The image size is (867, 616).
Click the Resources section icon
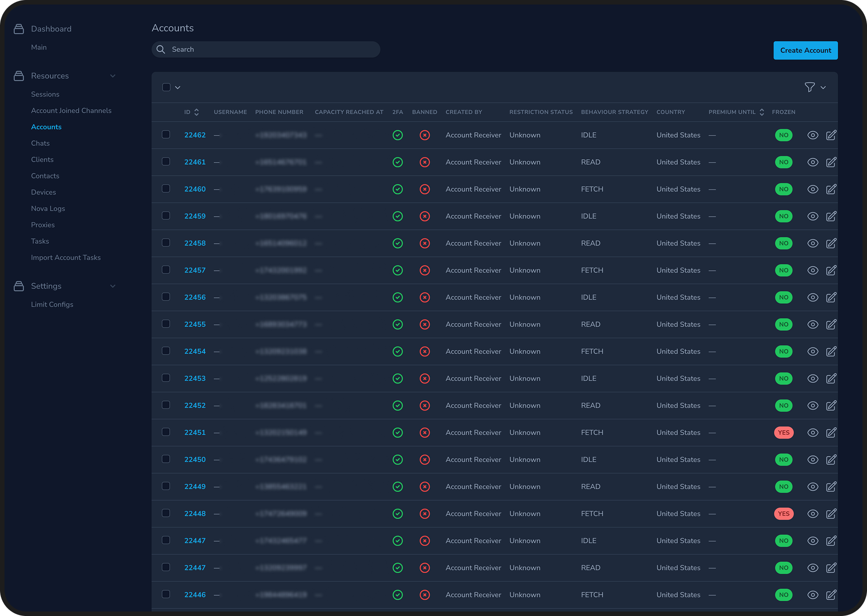19,76
